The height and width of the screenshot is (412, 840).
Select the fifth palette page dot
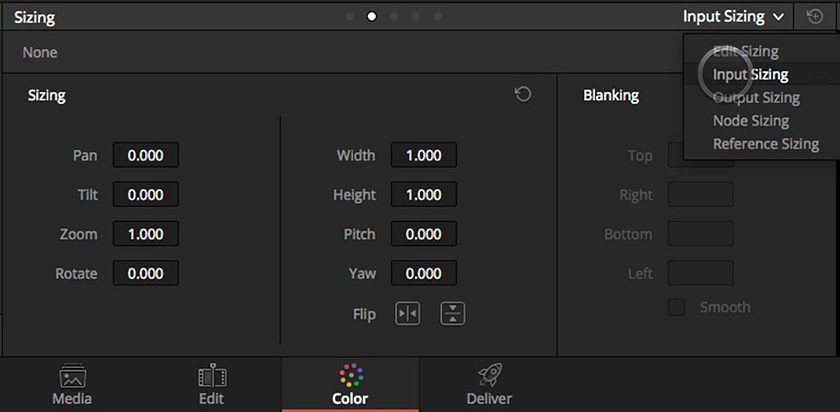click(x=438, y=17)
